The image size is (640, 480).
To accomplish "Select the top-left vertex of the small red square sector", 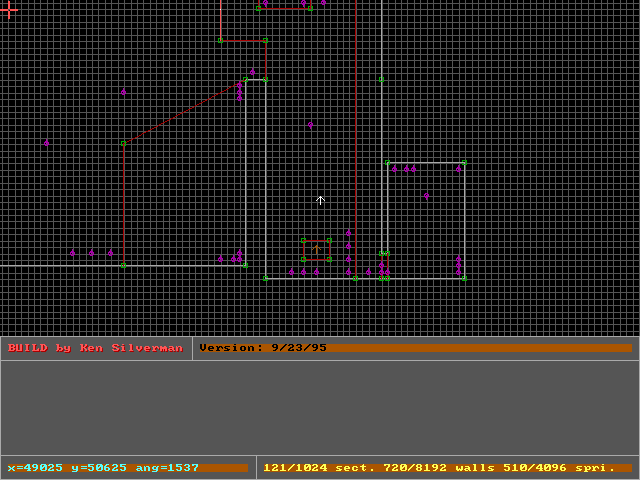I will point(303,240).
